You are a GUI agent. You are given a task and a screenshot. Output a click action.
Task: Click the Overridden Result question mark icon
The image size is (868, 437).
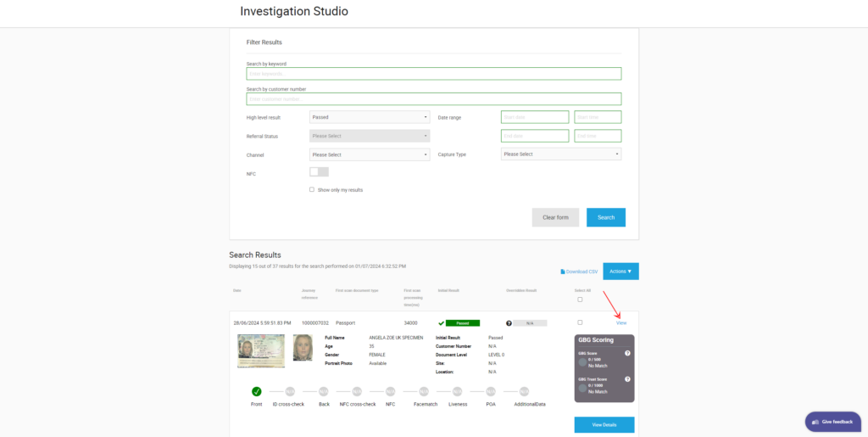(x=509, y=323)
